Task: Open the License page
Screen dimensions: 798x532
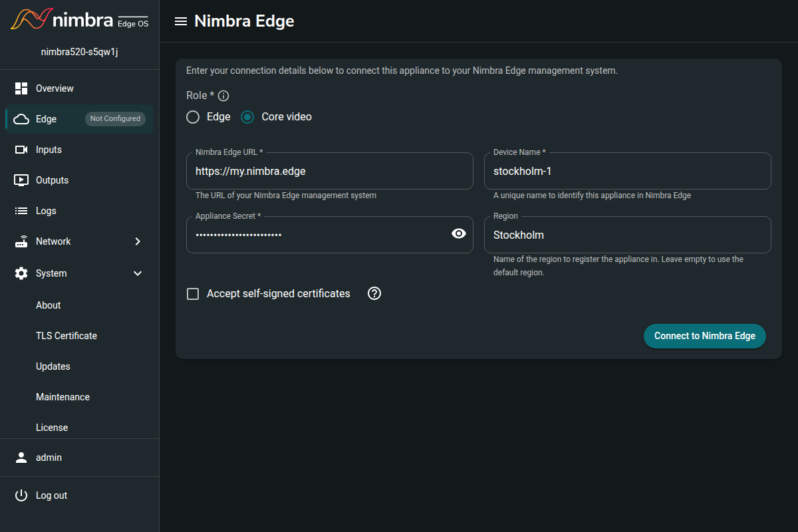Action: click(80, 426)
